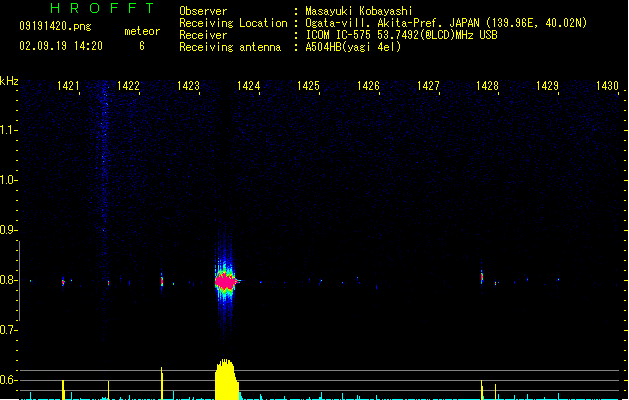
Task: Click the 'Receiving Location' label
Action: (x=233, y=23)
